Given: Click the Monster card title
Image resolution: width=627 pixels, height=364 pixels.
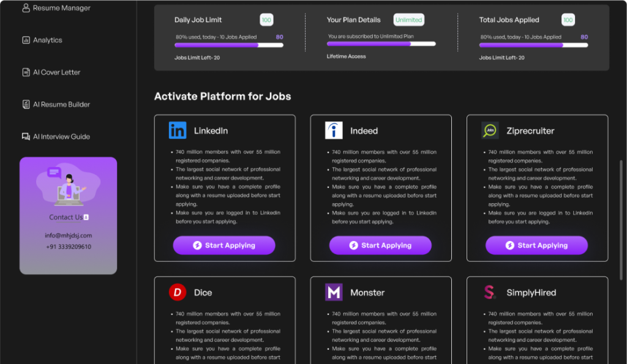Looking at the screenshot, I should coord(367,292).
